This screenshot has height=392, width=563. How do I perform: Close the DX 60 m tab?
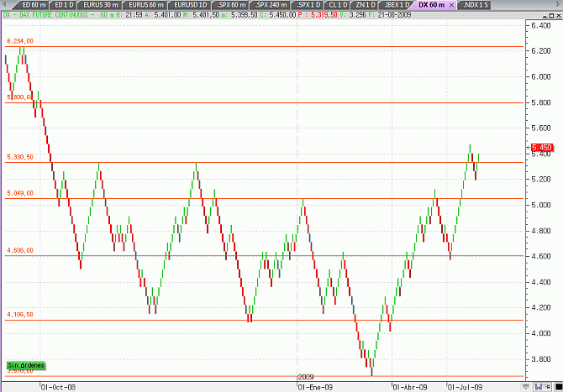coord(451,5)
